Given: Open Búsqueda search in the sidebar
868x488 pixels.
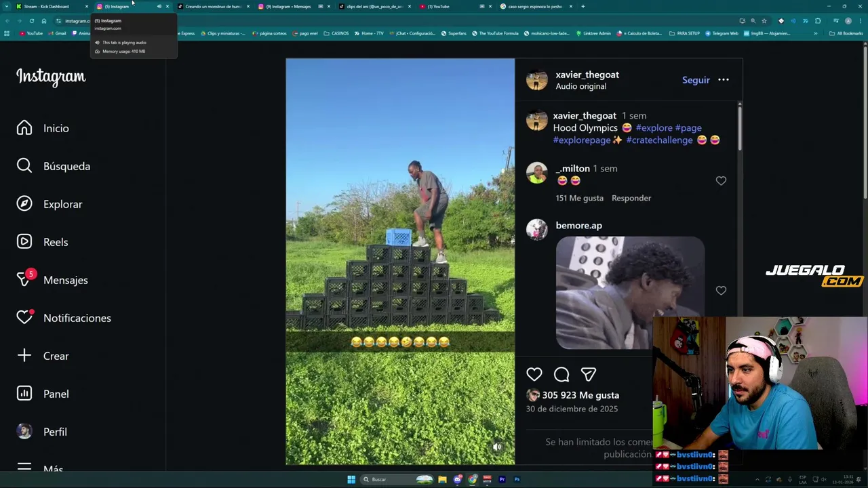Looking at the screenshot, I should point(54,166).
